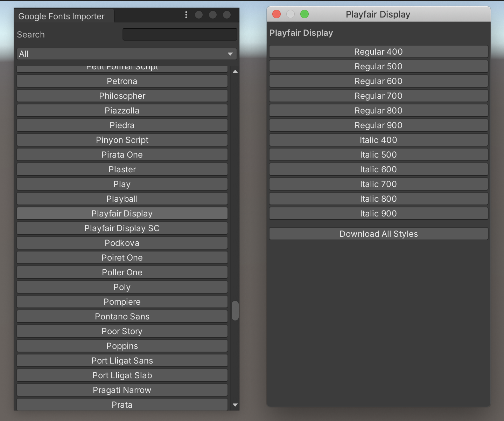Open the Pontano Sans font
The height and width of the screenshot is (421, 504).
(122, 317)
